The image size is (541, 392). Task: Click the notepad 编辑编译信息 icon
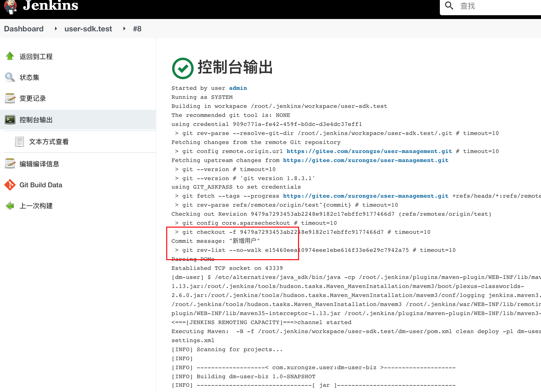coord(10,163)
